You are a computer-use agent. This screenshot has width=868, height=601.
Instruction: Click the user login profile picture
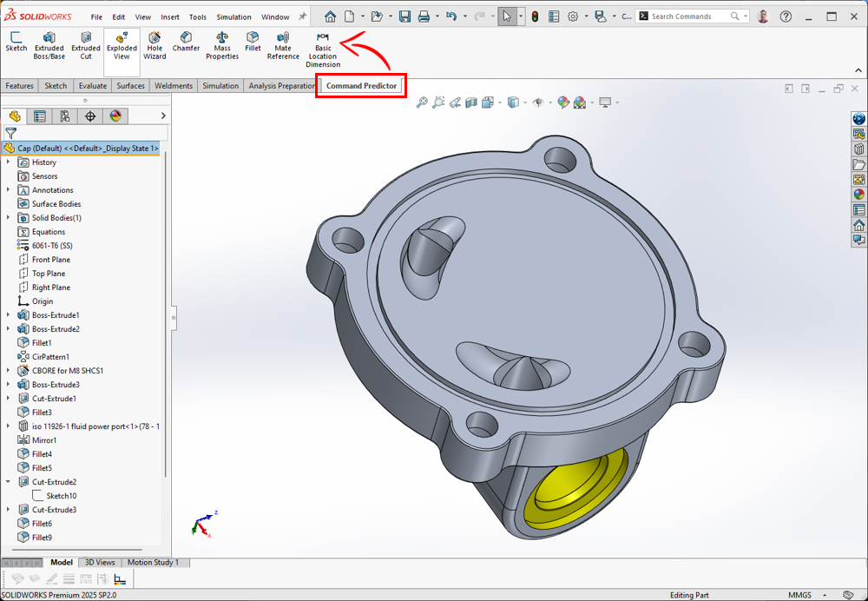[x=763, y=17]
